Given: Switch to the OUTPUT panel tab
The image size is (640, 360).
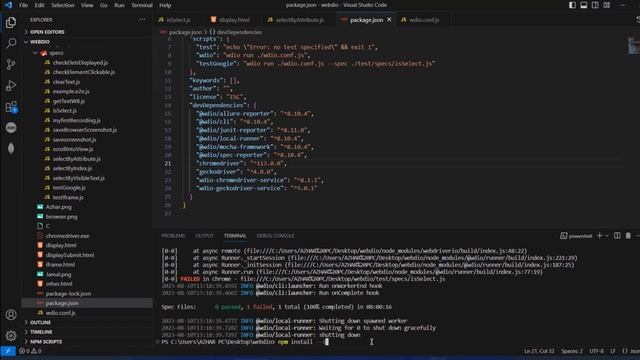Looking at the screenshot, I should click(x=204, y=236).
